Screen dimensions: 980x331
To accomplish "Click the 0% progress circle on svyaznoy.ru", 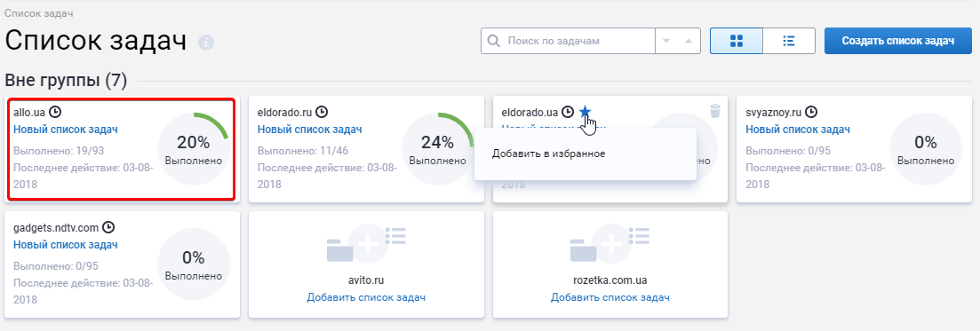I will click(x=927, y=149).
